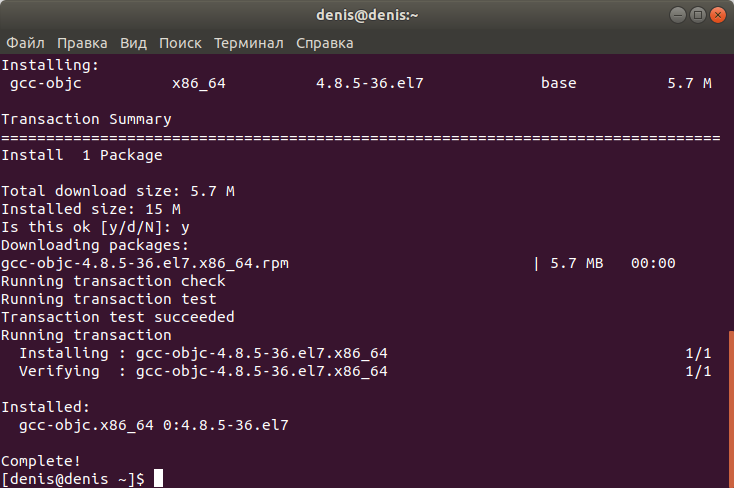Screen dimensions: 734x488
Task: Open the Справка menu
Action: click(324, 43)
